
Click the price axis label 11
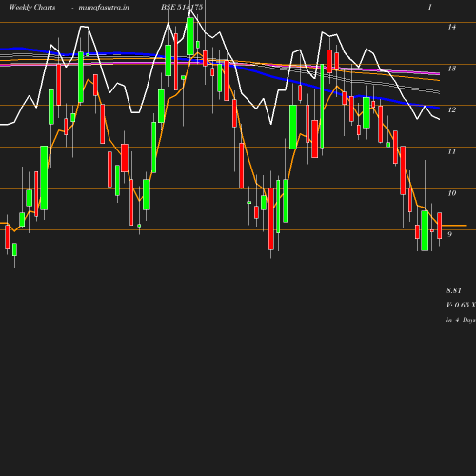click(452, 151)
